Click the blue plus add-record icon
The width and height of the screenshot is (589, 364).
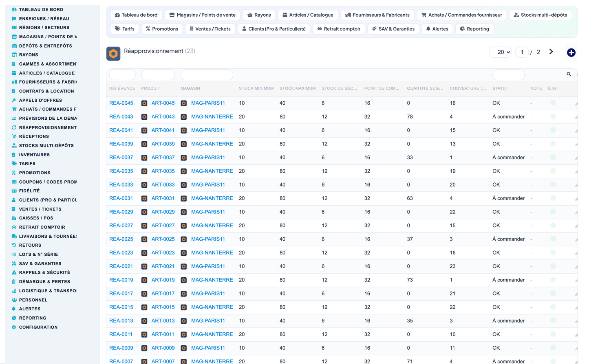[571, 53]
